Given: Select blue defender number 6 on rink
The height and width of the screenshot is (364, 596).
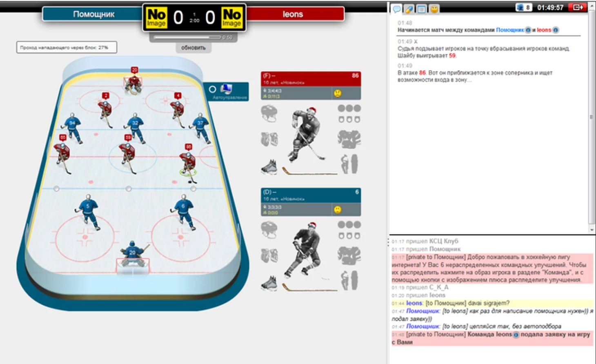Looking at the screenshot, I should pos(183,212).
